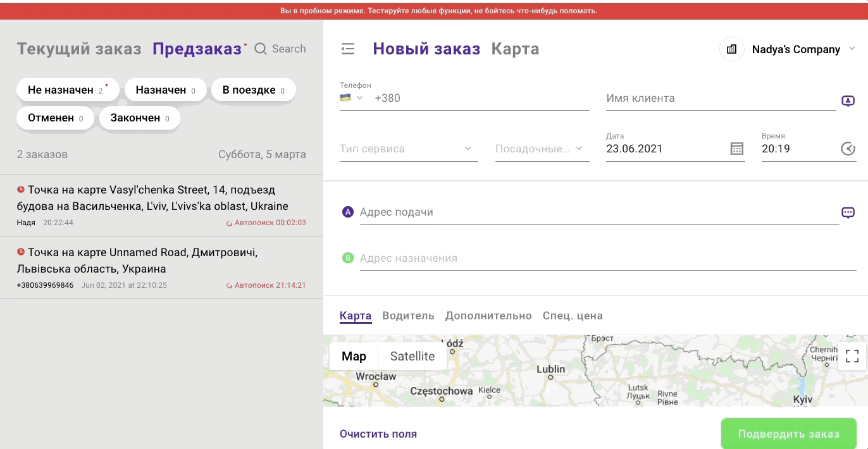
Task: Focus the Адрес подачи field
Action: click(x=598, y=212)
